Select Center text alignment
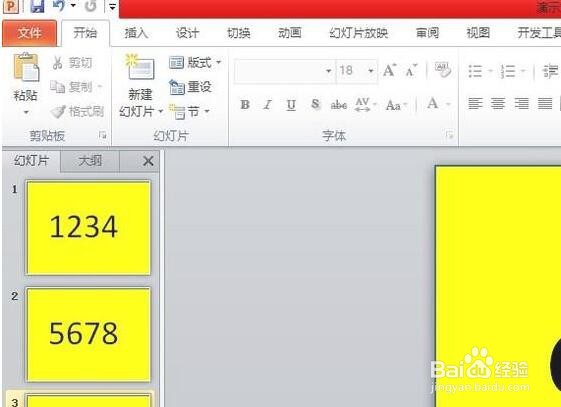 pyautogui.click(x=498, y=104)
